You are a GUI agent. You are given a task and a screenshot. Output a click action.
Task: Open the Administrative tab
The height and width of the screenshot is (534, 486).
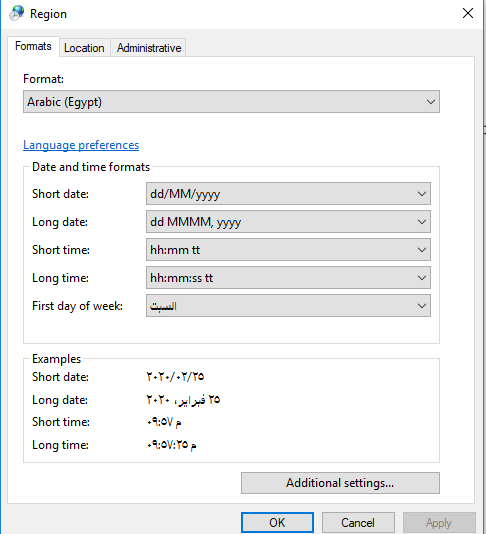149,48
